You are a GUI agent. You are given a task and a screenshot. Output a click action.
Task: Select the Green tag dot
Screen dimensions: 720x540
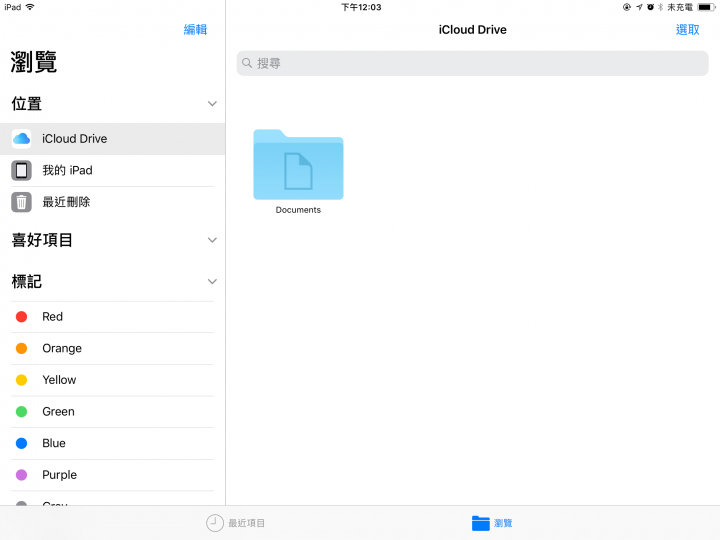tap(21, 412)
